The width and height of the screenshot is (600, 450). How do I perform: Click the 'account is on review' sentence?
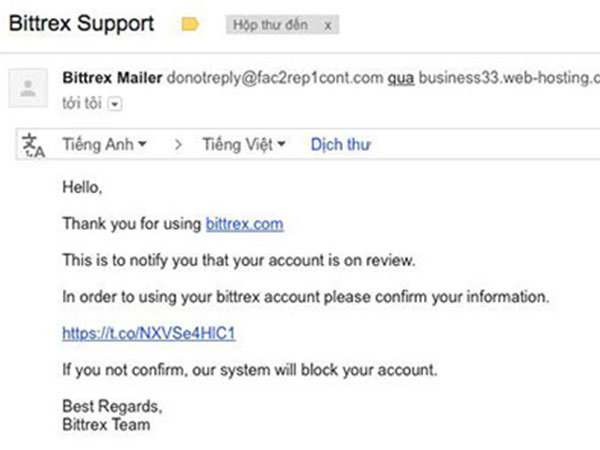click(239, 260)
